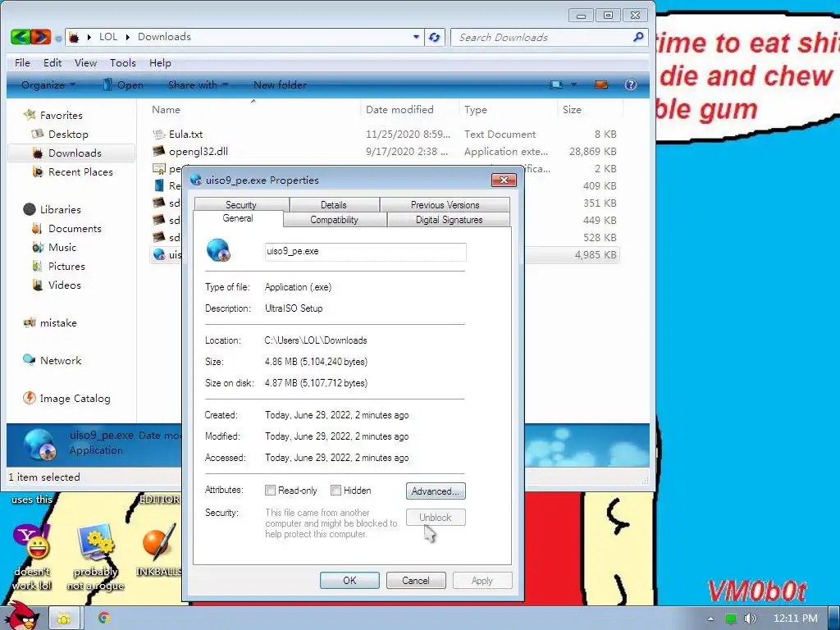
Task: Open the Pictures library
Action: tap(66, 267)
